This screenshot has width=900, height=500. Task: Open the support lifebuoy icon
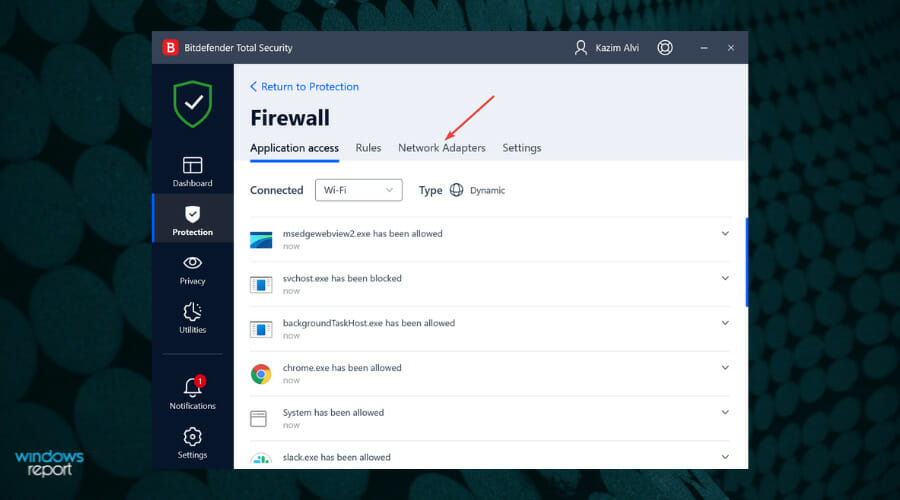[x=665, y=48]
